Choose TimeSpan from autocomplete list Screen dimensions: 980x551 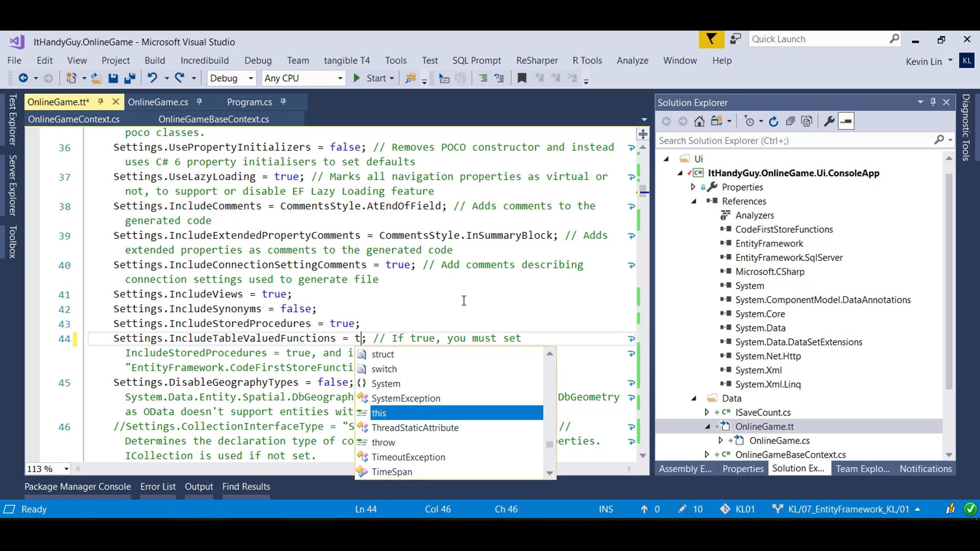391,472
